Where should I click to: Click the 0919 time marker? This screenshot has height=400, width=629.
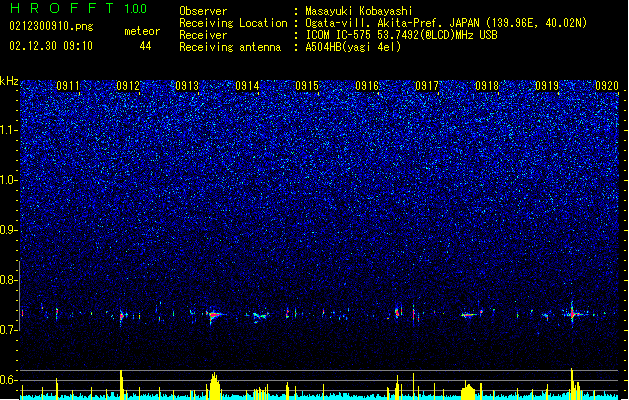tap(547, 86)
